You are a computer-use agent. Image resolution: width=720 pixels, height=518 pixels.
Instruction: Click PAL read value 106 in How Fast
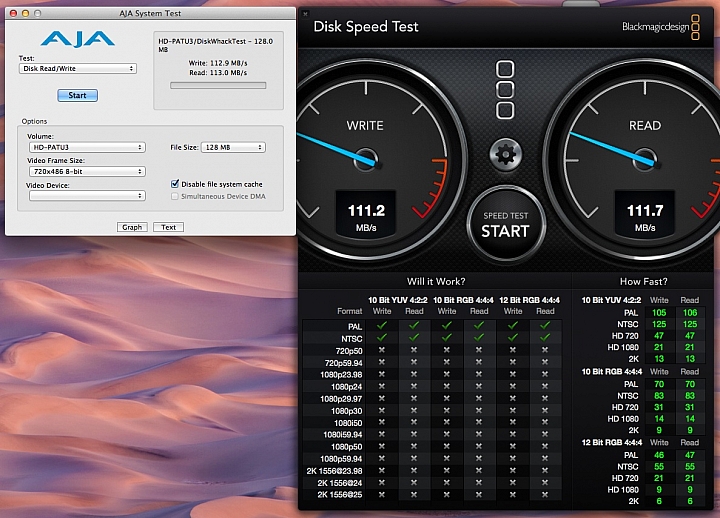(x=690, y=313)
